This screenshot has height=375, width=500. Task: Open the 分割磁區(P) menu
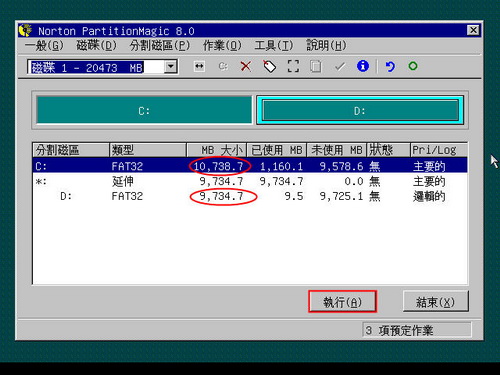point(160,45)
